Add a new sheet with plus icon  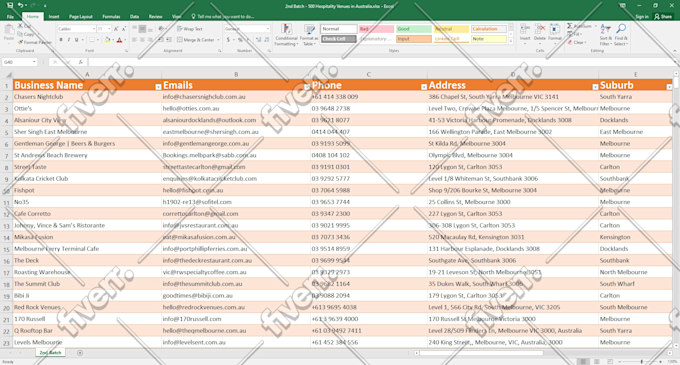tap(80, 353)
